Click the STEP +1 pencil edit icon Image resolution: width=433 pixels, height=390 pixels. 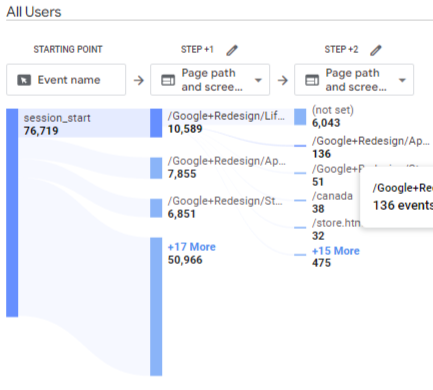click(x=232, y=50)
